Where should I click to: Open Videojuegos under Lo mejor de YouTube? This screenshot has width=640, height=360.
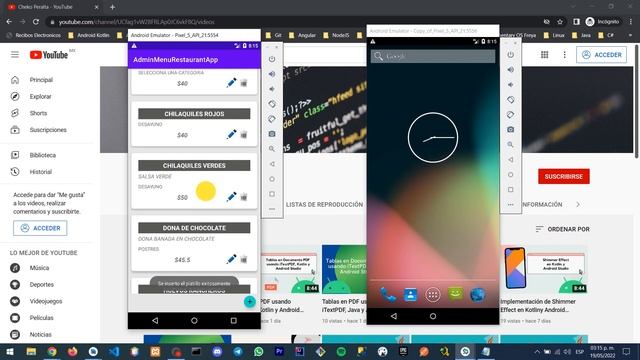(45, 301)
